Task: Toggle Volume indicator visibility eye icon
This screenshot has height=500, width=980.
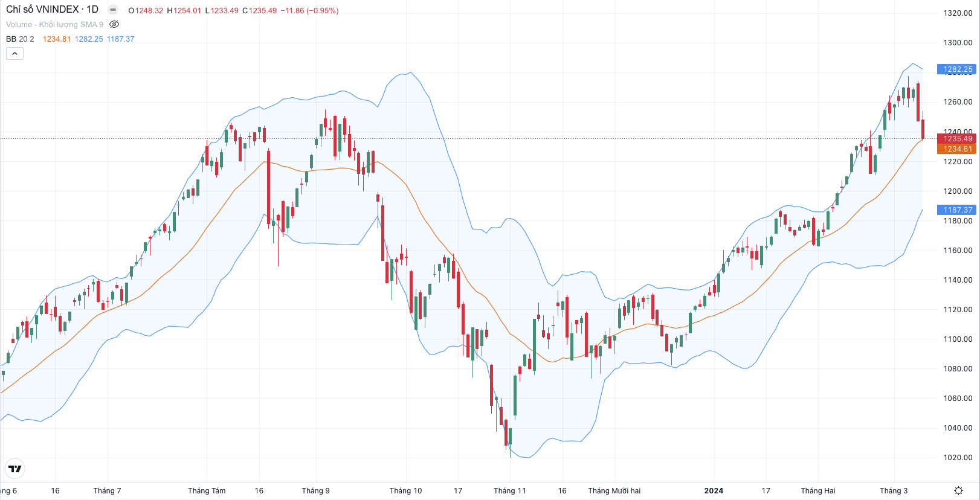Action: pos(114,25)
